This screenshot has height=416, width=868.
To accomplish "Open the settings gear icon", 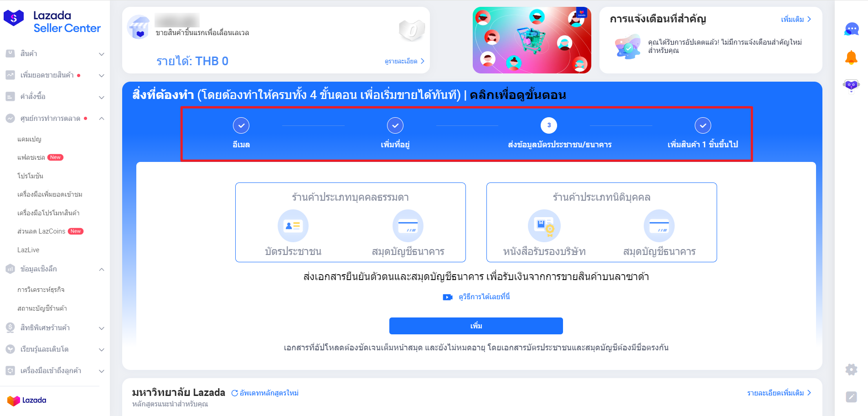I will tap(851, 369).
